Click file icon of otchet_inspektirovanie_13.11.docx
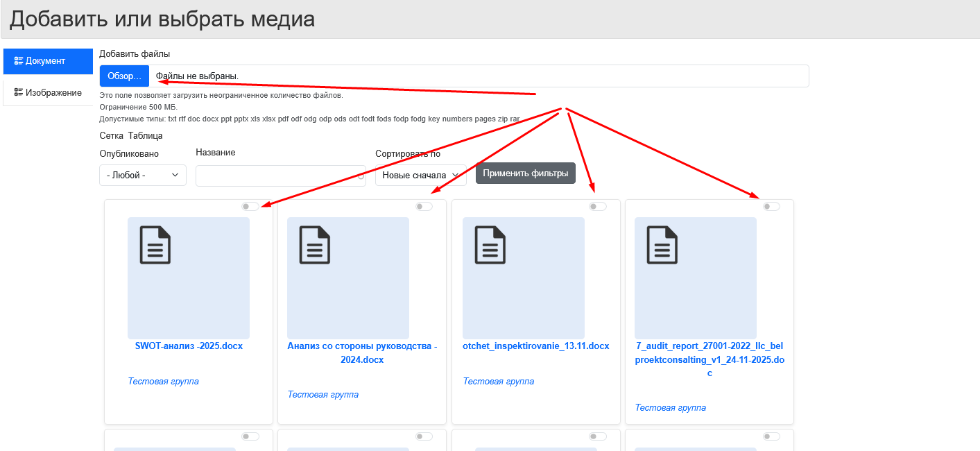Image resolution: width=980 pixels, height=451 pixels. [490, 245]
